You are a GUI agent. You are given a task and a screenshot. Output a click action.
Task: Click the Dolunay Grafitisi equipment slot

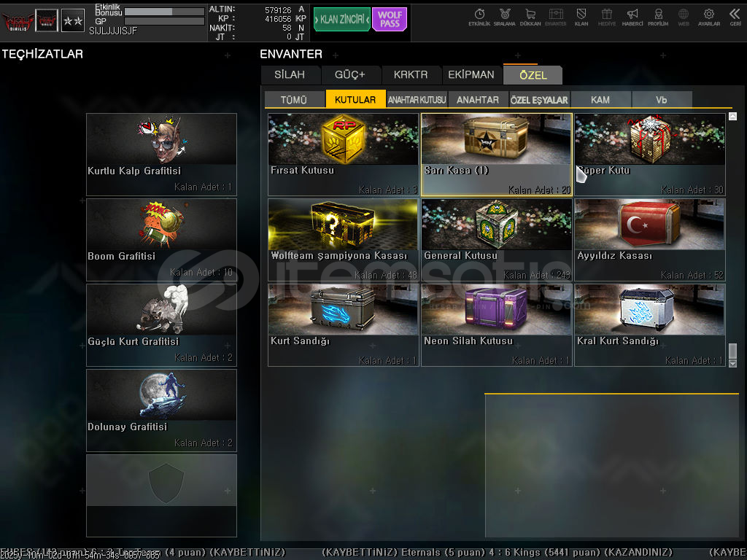(161, 410)
